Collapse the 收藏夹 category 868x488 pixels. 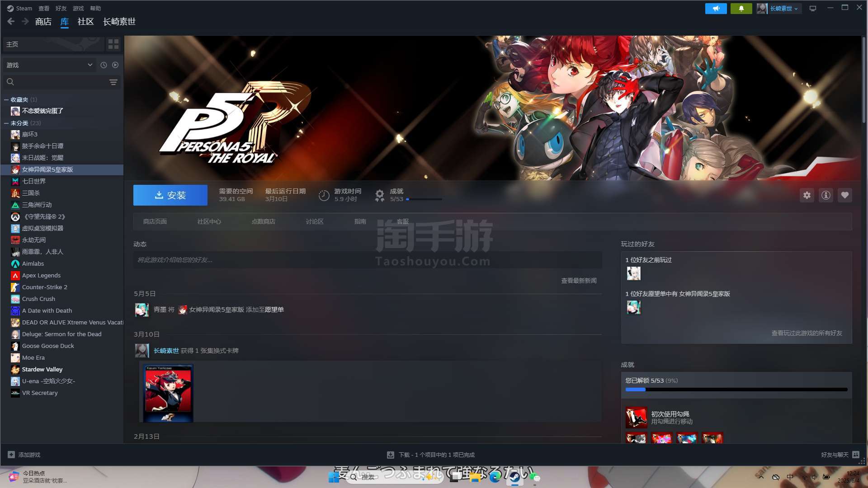coord(6,99)
